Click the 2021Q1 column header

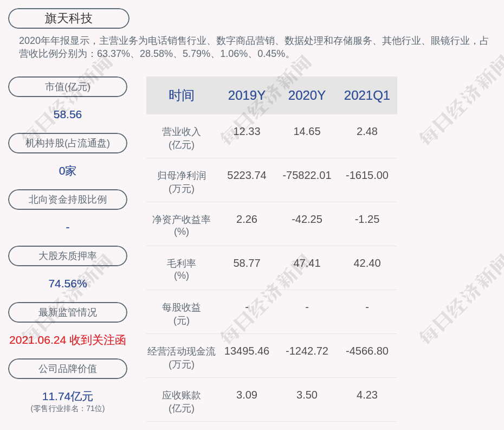(x=367, y=95)
